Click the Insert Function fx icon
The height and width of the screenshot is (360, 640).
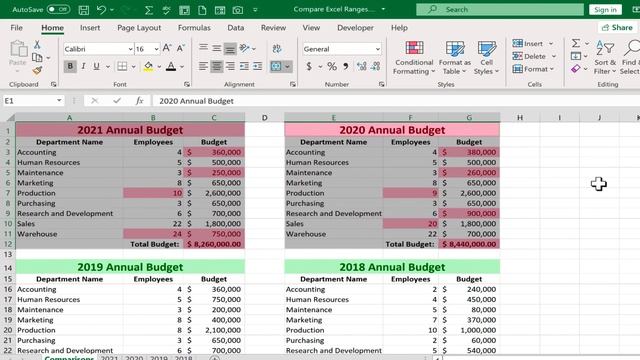[x=139, y=100]
